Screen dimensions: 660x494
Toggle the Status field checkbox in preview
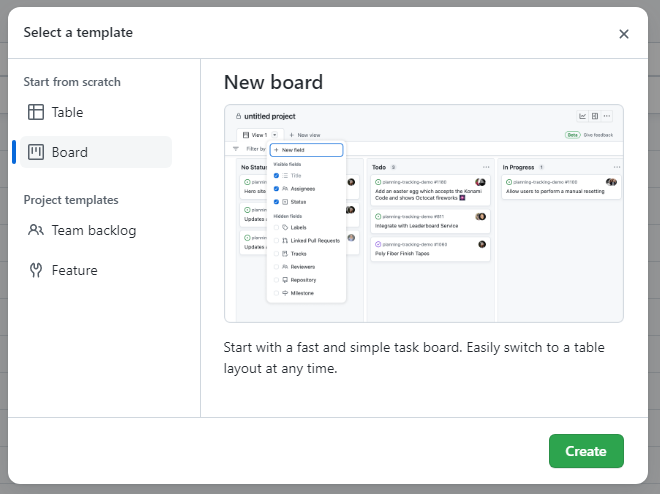click(276, 201)
